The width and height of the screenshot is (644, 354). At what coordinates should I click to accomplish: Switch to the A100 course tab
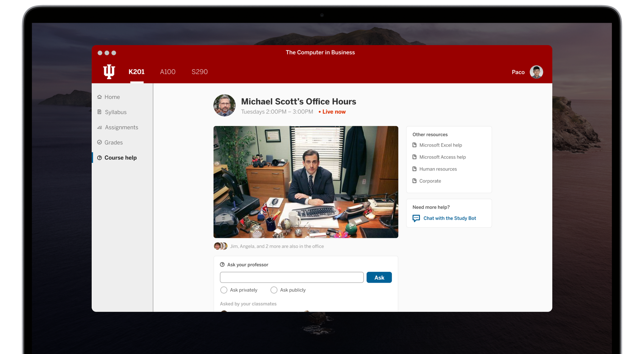click(168, 72)
